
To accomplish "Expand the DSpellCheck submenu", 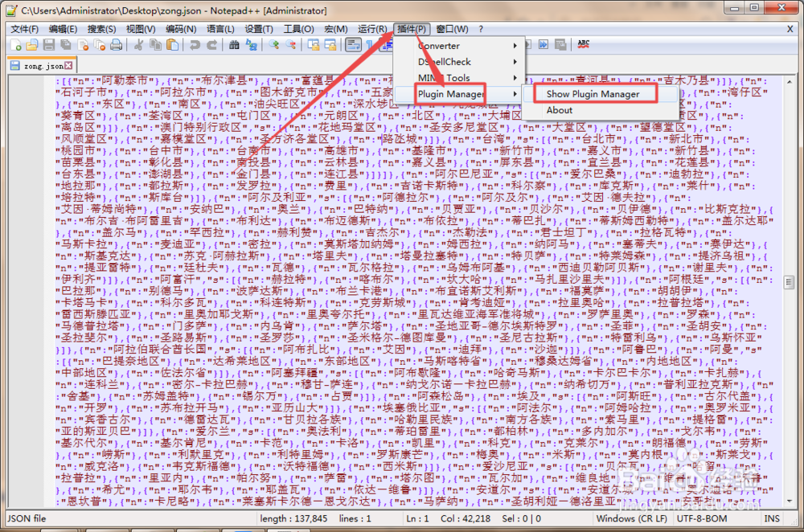I will pyautogui.click(x=467, y=62).
